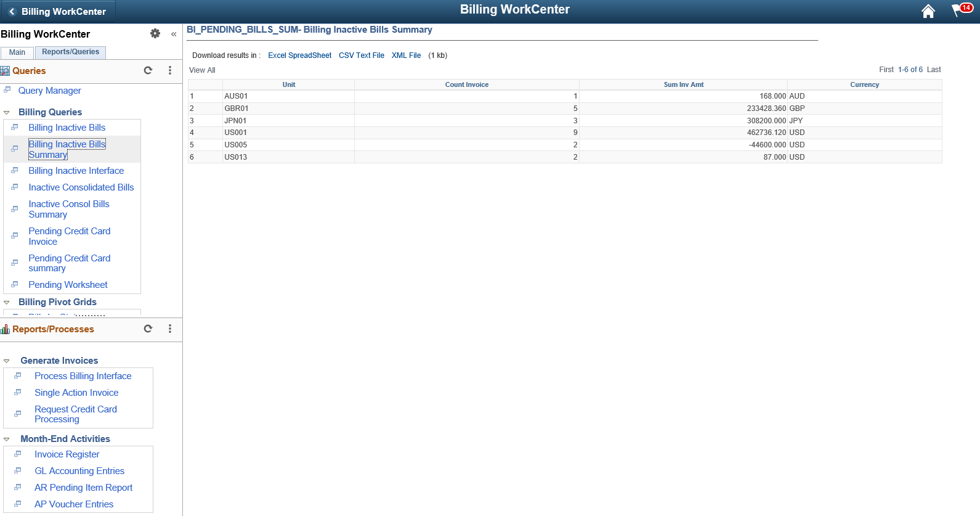Open Queries pagelet options menu
Viewport: 980px width, 516px height.
170,70
